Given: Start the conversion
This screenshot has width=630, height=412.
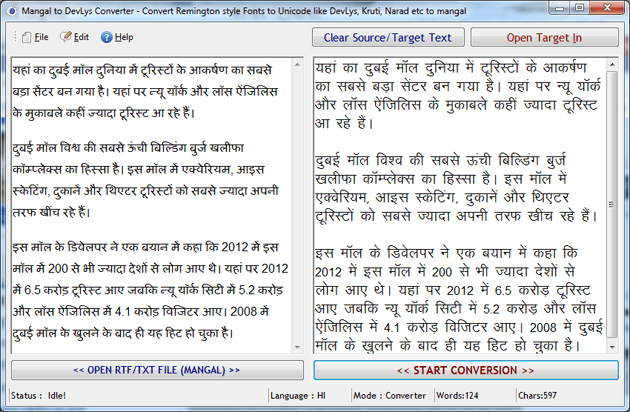Looking at the screenshot, I should 466,370.
